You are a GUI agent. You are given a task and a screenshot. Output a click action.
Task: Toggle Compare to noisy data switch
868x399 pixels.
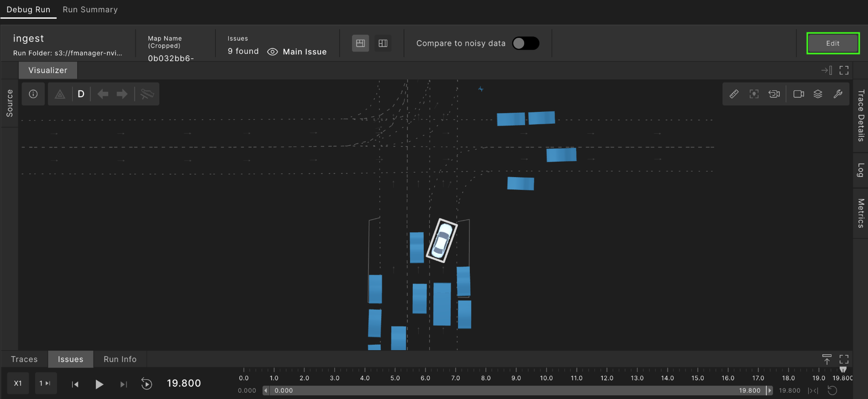[526, 43]
